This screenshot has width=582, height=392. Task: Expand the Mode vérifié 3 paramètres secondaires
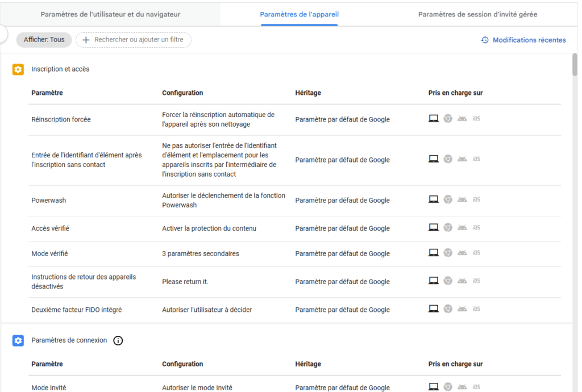point(200,253)
